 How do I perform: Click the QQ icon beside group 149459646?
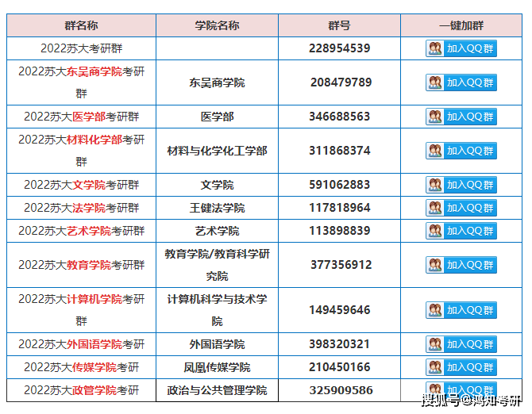[x=435, y=310]
